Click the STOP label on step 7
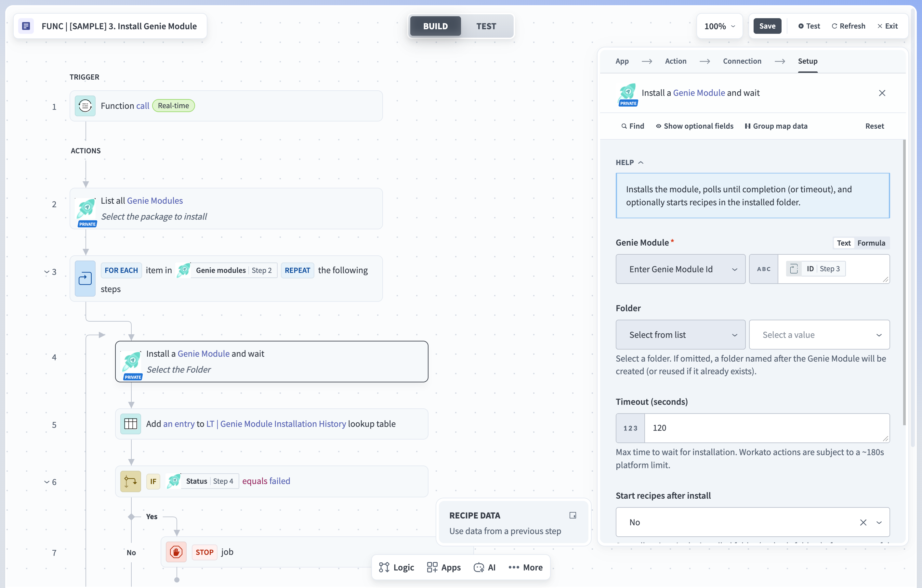The width and height of the screenshot is (922, 588). [x=204, y=552]
